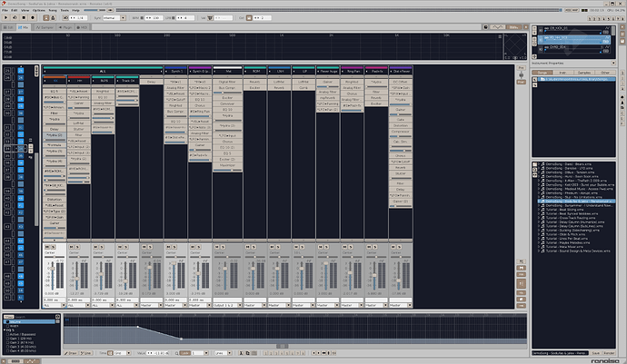
Task: Select the CHRD_004 instrument
Action: [x=574, y=47]
